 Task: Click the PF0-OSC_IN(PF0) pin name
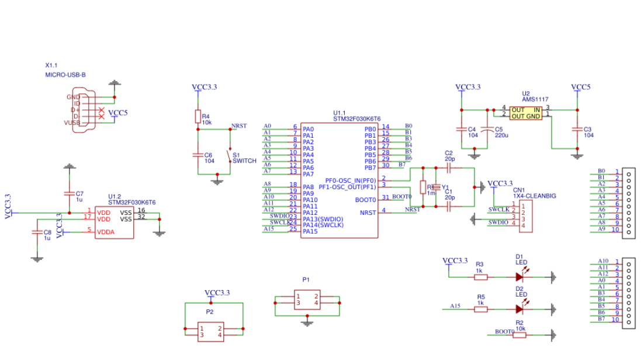pos(351,180)
